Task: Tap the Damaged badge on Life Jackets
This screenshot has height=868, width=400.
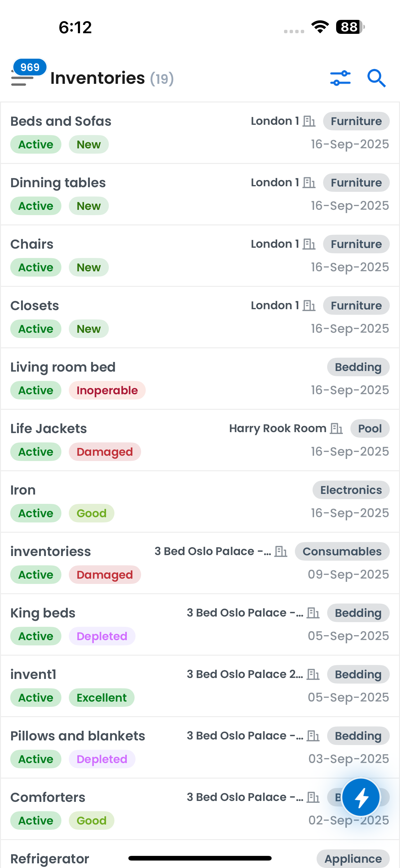Action: [x=105, y=452]
